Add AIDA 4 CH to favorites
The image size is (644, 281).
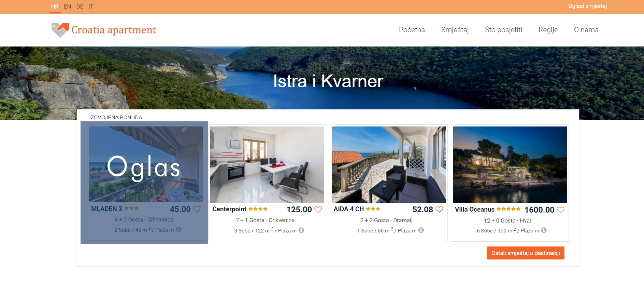coord(439,210)
